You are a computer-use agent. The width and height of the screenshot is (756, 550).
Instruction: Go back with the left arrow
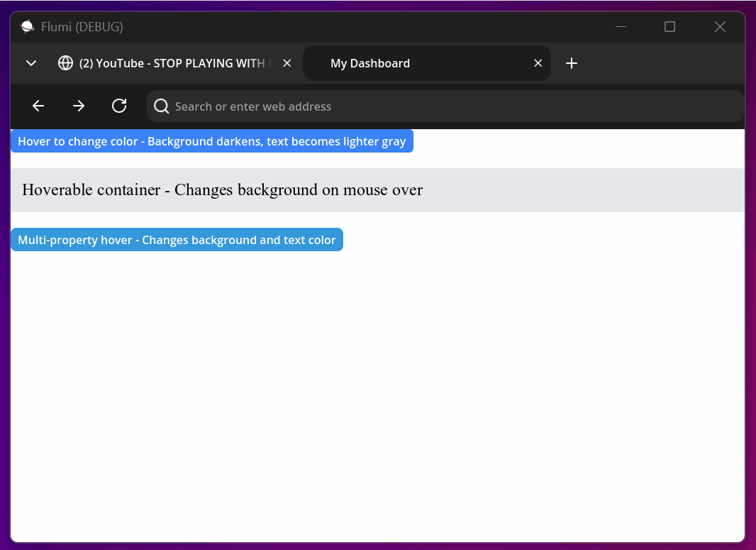38,106
